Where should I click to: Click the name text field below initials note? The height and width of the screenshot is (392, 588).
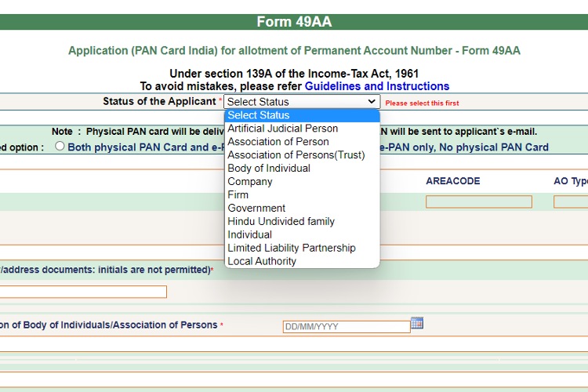click(83, 292)
